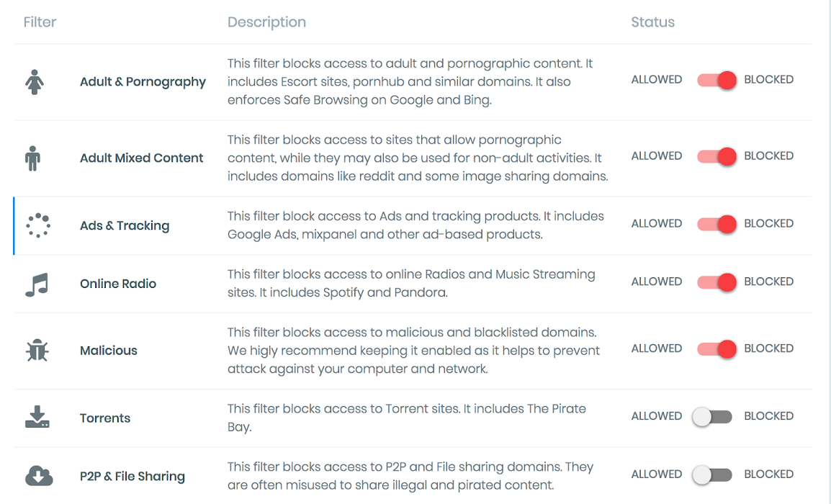The height and width of the screenshot is (504, 831).
Task: Toggle the Ads & Tracking filter switch
Action: 717,224
